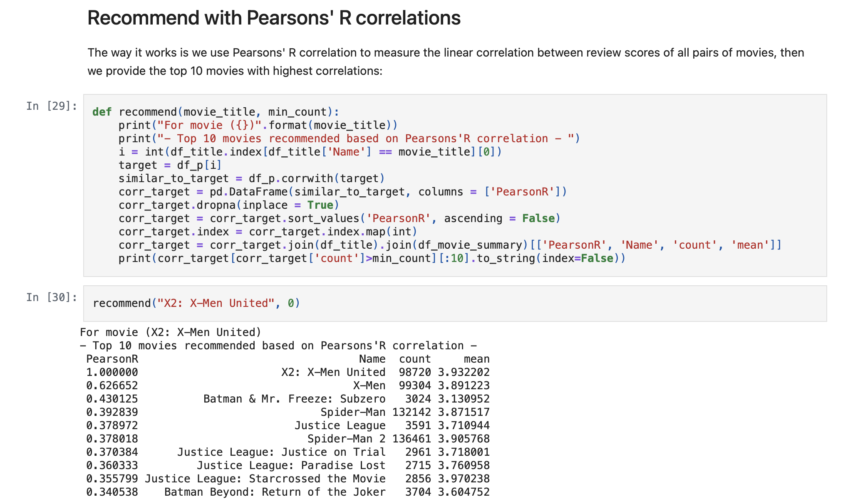The height and width of the screenshot is (504, 843).
Task: Click the Spider-Man 2 row in output
Action: 346,439
